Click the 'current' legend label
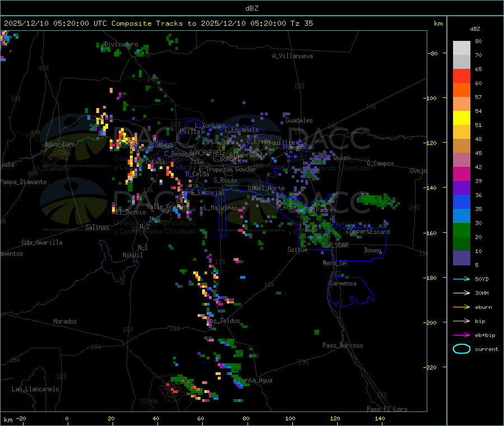Screen dimensions: 504x426 tap(487, 349)
